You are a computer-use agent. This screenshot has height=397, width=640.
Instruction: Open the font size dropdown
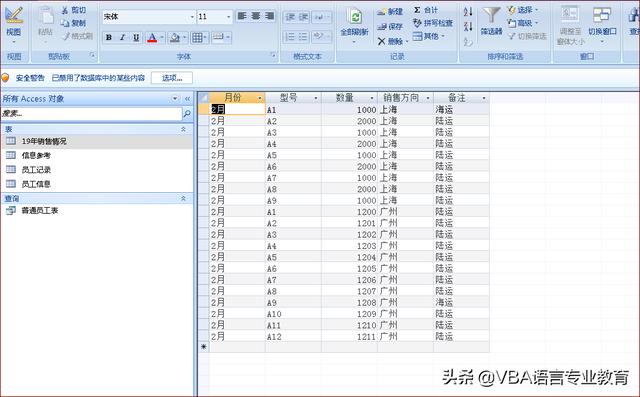(x=228, y=17)
